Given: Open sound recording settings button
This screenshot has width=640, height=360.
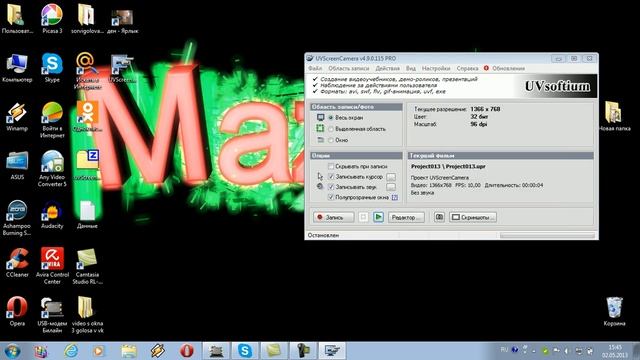Looking at the screenshot, I should click(391, 187).
